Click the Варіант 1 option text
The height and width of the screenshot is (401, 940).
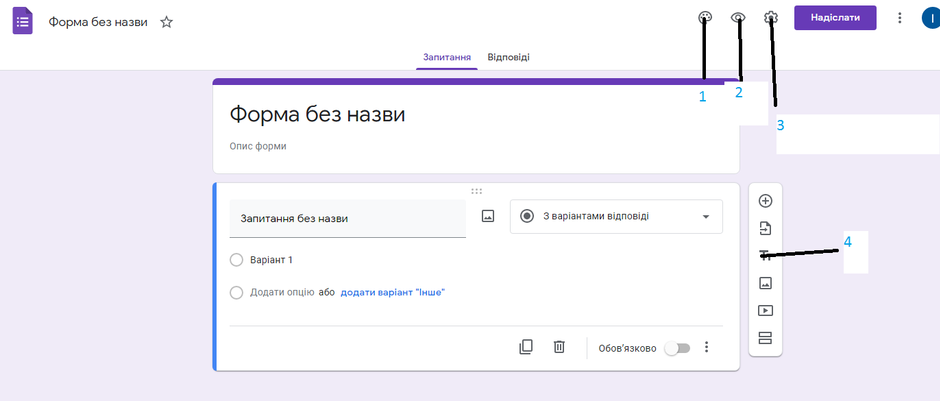coord(271,260)
